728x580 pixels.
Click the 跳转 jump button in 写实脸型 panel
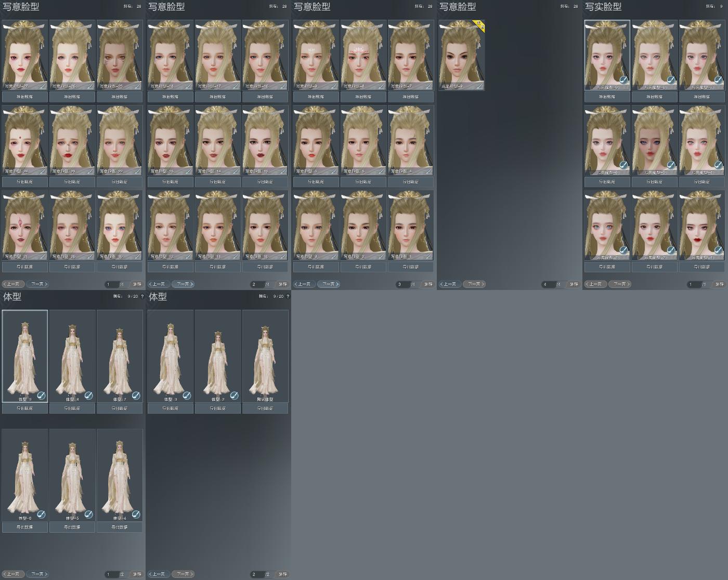(719, 284)
